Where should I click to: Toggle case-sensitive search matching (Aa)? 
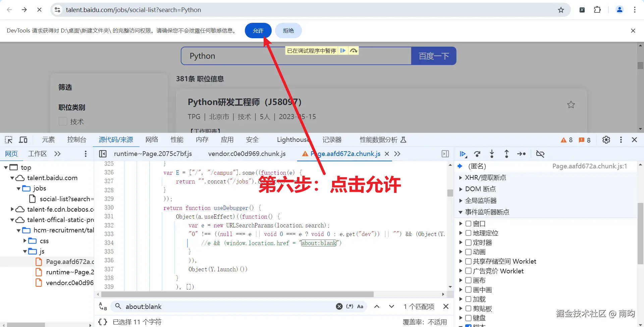[360, 306]
